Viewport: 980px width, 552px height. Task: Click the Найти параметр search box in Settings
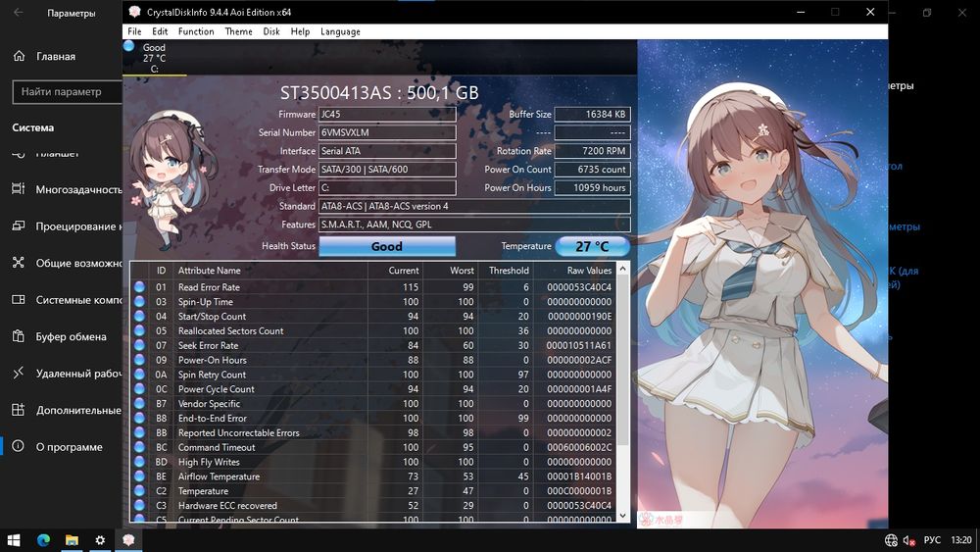68,92
